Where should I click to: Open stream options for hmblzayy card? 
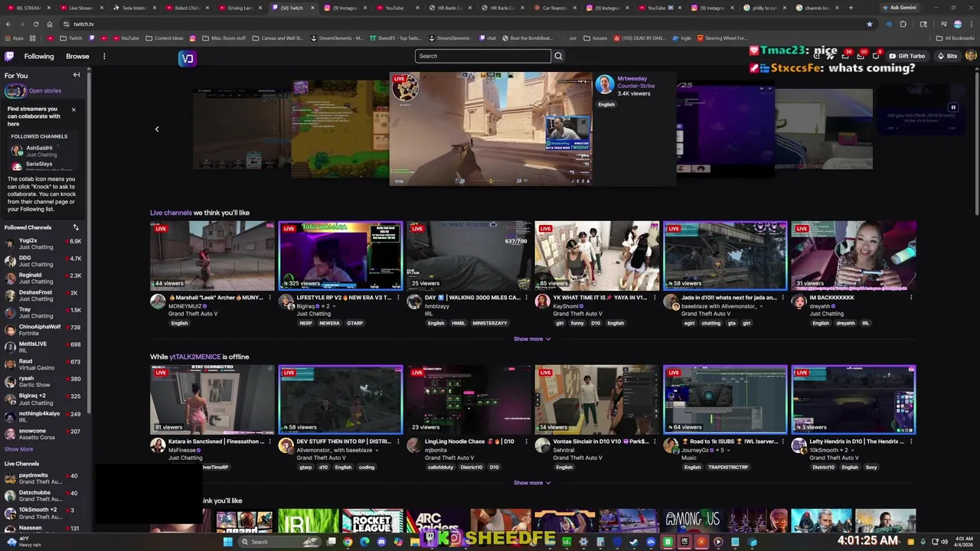(526, 298)
